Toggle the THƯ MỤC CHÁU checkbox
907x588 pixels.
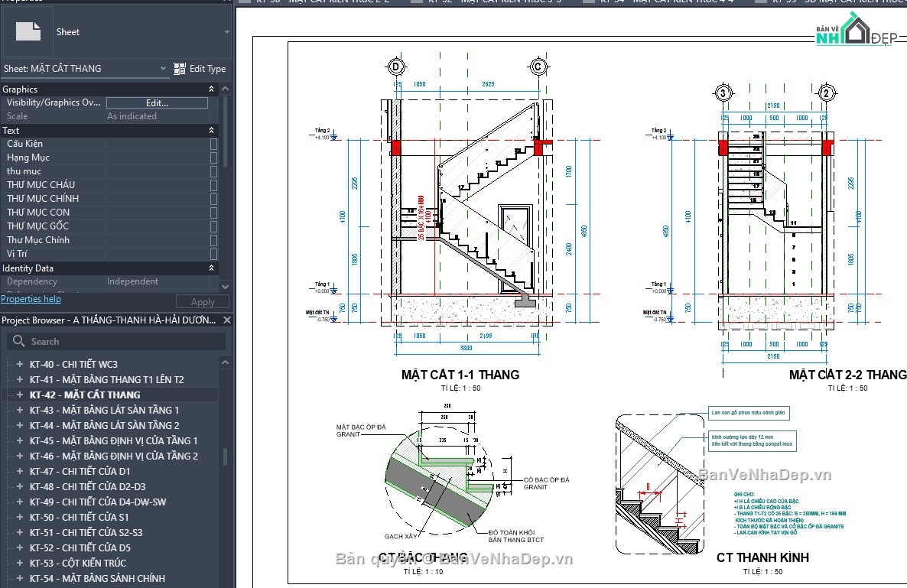213,185
